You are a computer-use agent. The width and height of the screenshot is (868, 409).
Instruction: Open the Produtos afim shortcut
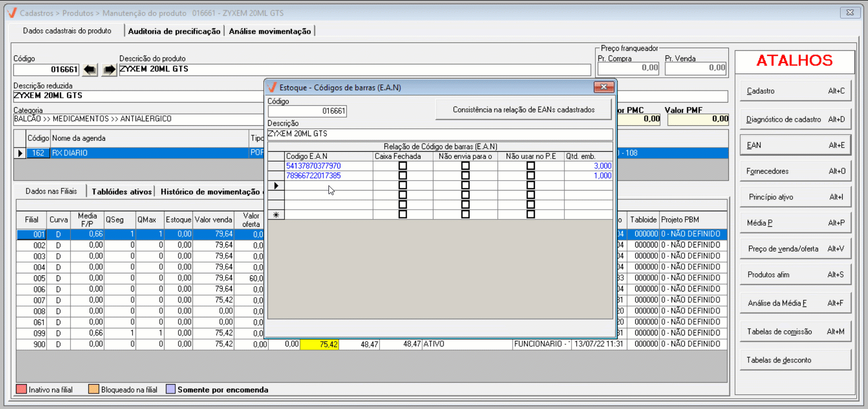point(795,275)
